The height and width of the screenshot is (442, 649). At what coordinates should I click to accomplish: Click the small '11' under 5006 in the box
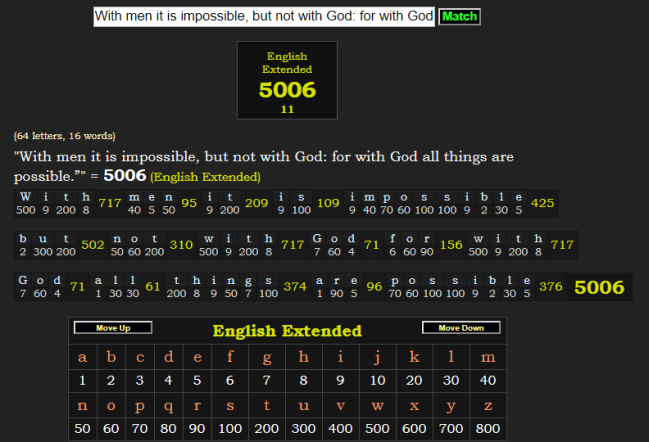coord(287,110)
